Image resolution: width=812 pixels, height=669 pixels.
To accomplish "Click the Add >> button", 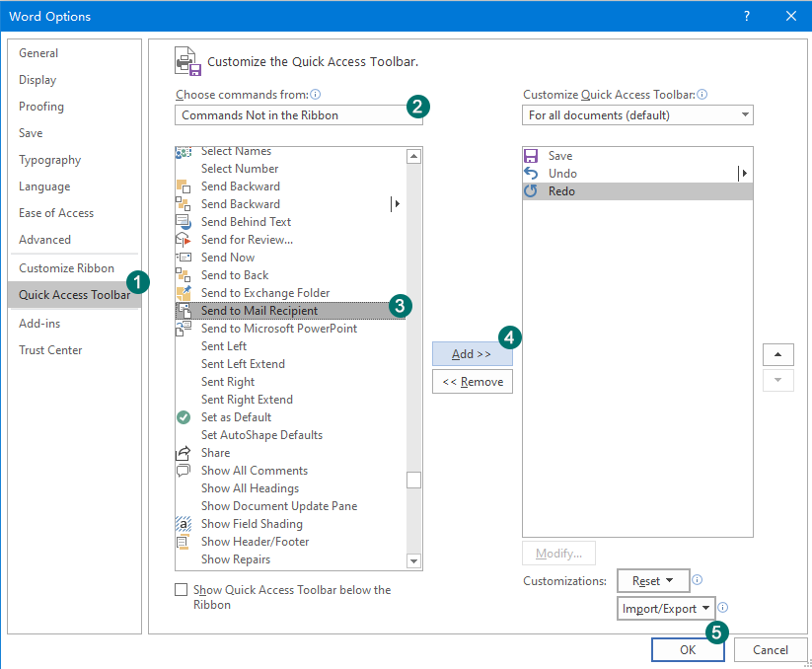I will (472, 354).
